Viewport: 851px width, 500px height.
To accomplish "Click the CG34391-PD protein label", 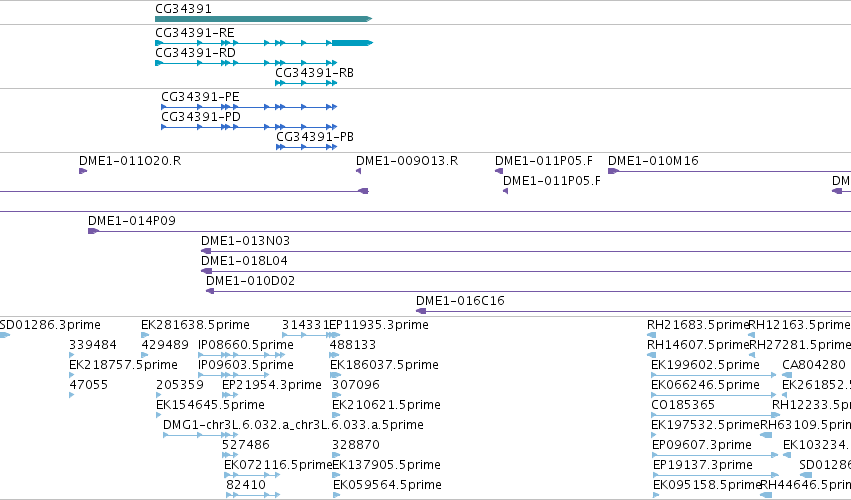I will pyautogui.click(x=201, y=117).
